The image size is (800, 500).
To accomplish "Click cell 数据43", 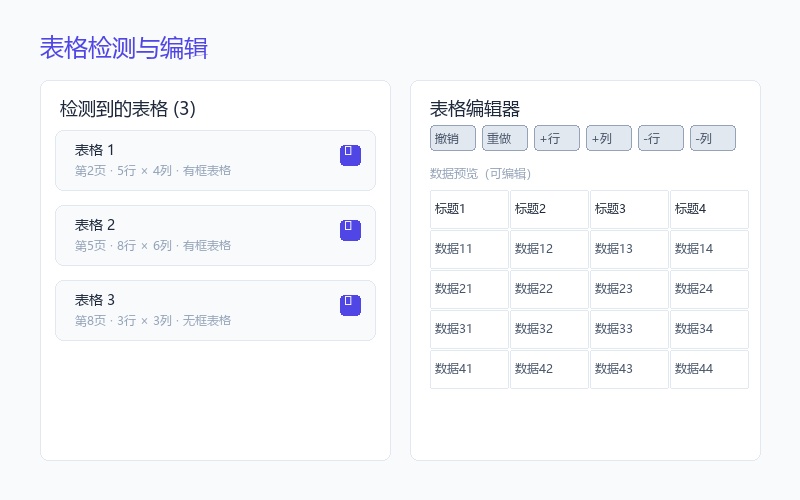I will [630, 369].
